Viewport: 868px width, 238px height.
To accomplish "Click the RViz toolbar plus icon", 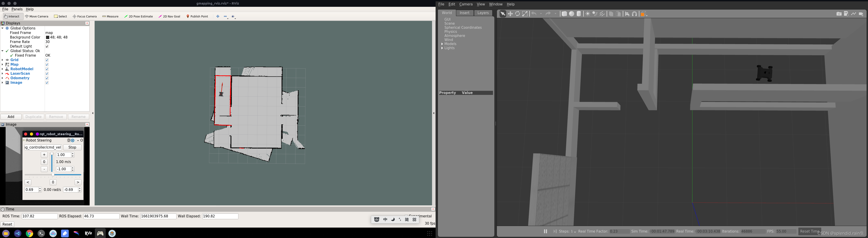I will [218, 17].
